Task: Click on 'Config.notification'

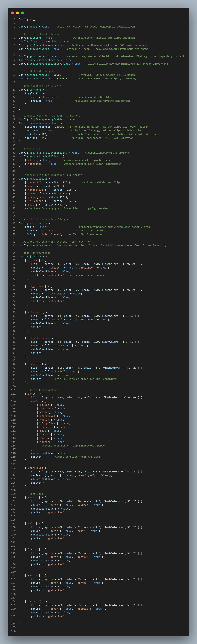Action: (x=33, y=223)
